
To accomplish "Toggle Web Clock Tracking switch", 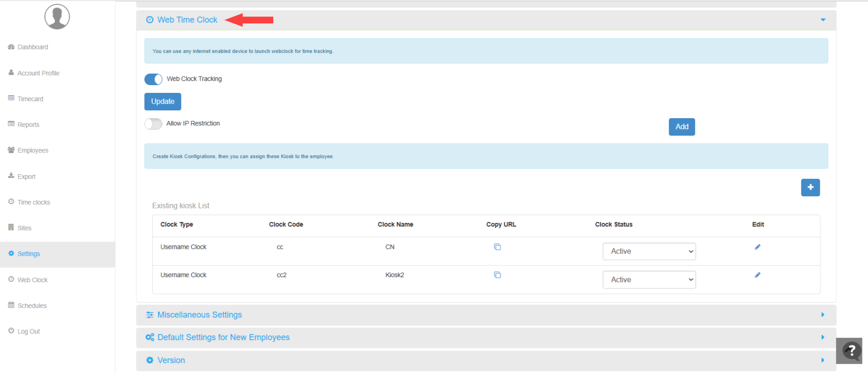I will tap(153, 79).
